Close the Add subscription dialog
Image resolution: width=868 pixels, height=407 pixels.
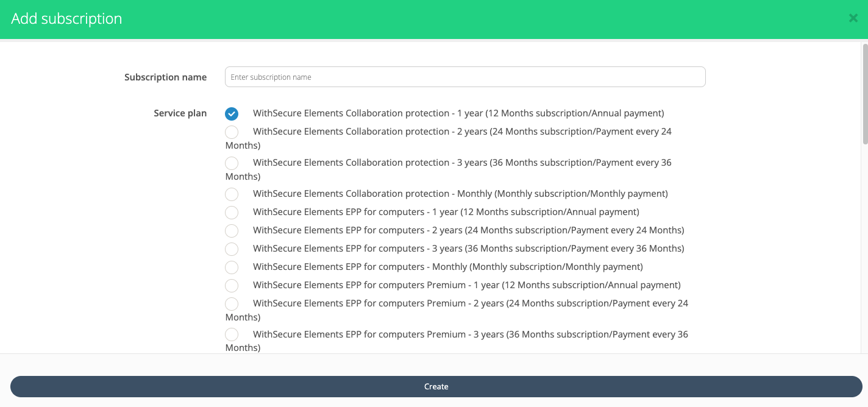853,18
